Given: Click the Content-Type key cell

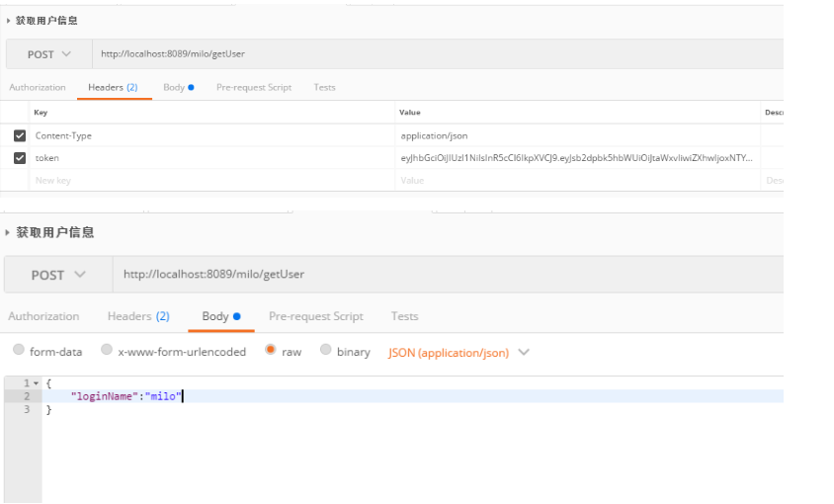Looking at the screenshot, I should click(211, 135).
